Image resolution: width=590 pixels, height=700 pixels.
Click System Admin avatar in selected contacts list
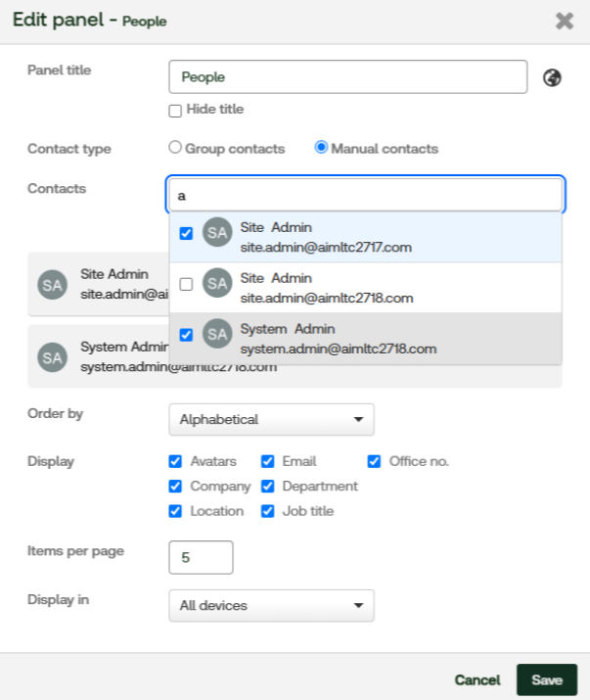[52, 357]
